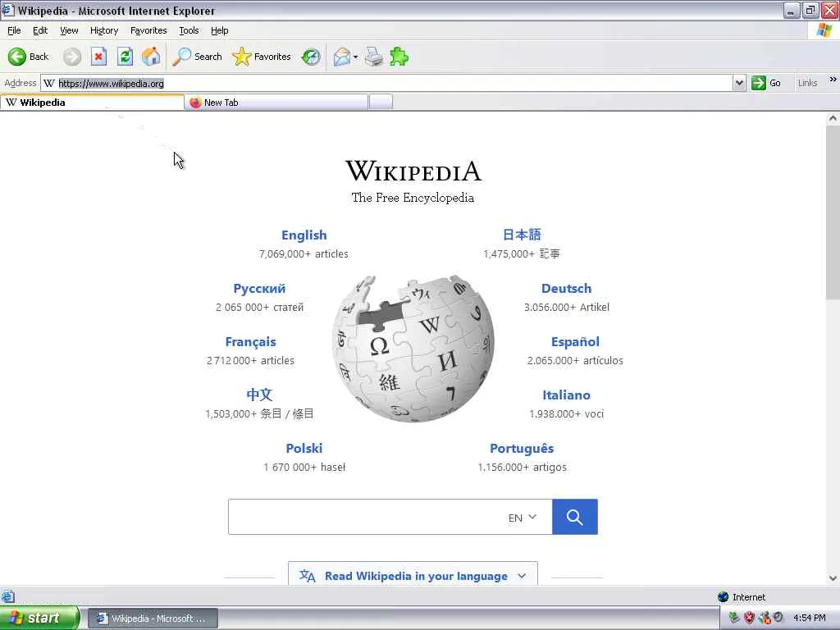Open the Italiano Wikipedia link

tap(566, 395)
